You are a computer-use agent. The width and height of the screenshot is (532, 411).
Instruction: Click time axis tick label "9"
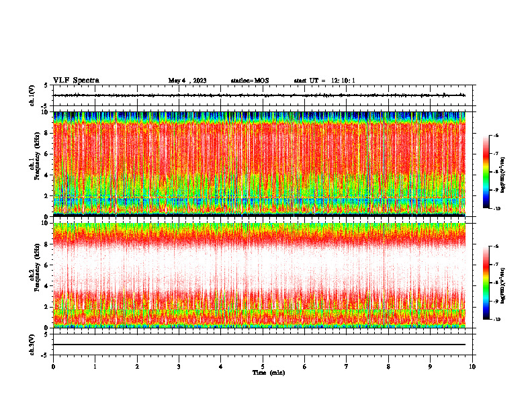pyautogui.click(x=430, y=367)
